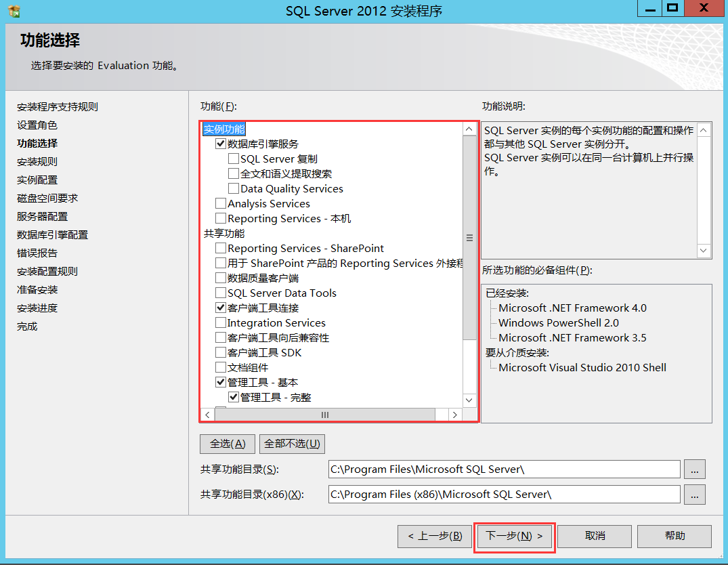Click the 全选(A) button
Screen dimensions: 728x565
coord(227,444)
